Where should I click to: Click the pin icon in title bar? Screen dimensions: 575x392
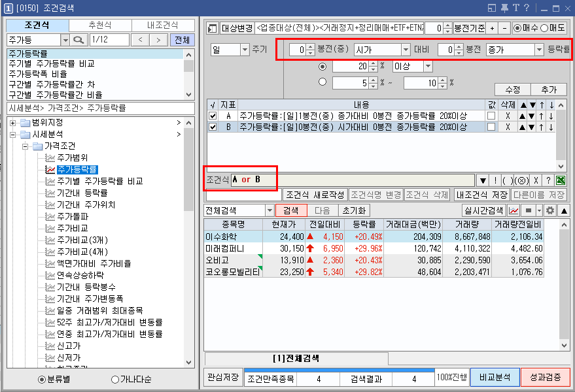click(504, 8)
